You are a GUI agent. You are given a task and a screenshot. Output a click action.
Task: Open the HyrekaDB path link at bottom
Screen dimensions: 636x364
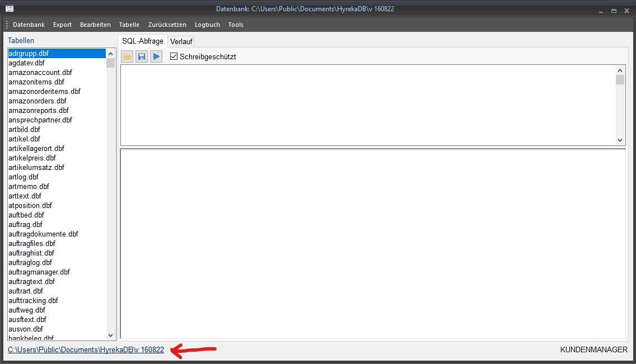tap(86, 349)
